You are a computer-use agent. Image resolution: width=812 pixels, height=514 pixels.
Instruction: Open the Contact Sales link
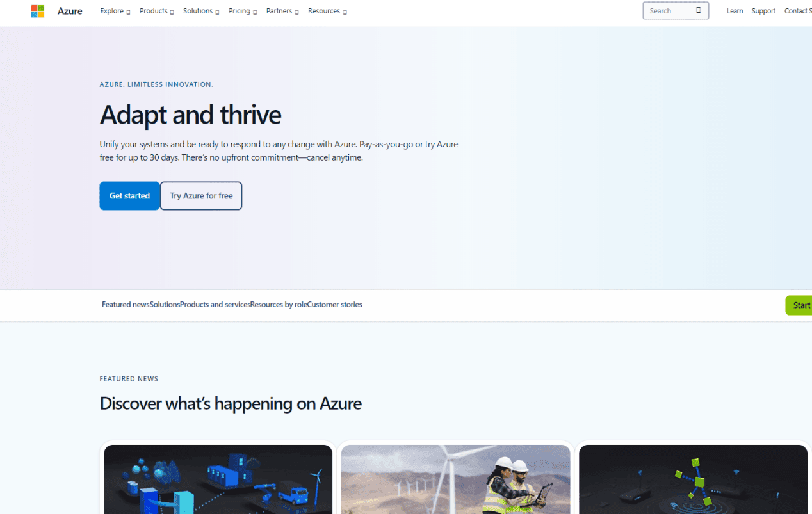pyautogui.click(x=798, y=11)
